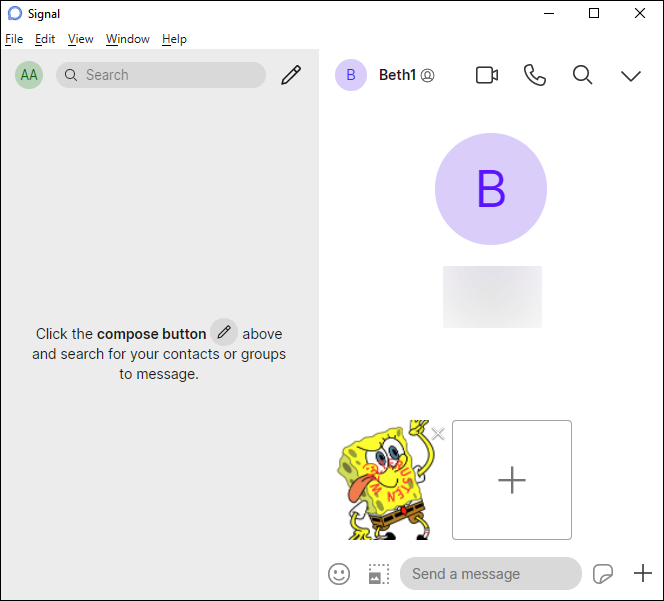Start a voice call with Beth1
Image resolution: width=664 pixels, height=601 pixels.
coord(534,75)
